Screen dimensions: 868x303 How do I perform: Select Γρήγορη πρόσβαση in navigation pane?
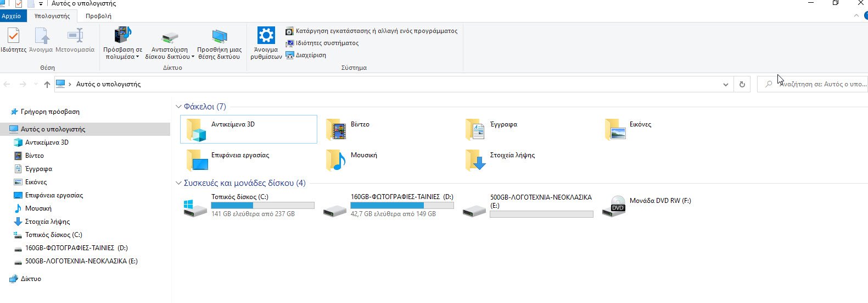50,112
